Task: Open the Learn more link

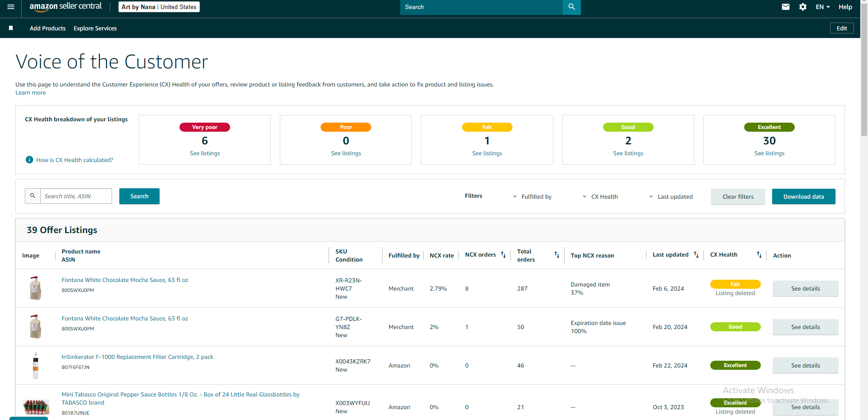Action: pyautogui.click(x=31, y=93)
